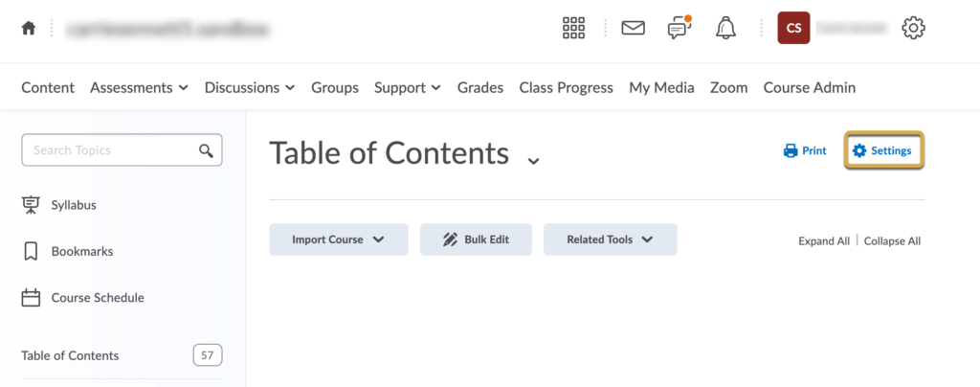980x387 pixels.
Task: Expand the Discussions menu
Action: (x=250, y=87)
